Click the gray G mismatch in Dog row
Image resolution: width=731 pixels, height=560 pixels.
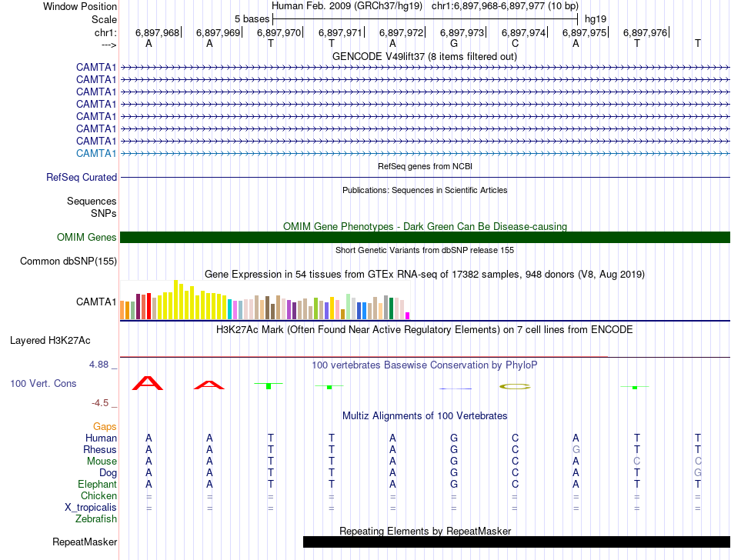[x=698, y=473]
